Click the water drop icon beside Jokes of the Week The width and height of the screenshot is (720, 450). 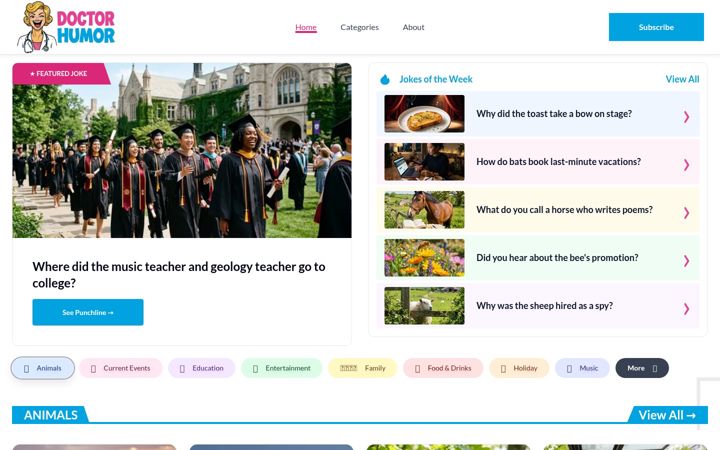[x=385, y=79]
